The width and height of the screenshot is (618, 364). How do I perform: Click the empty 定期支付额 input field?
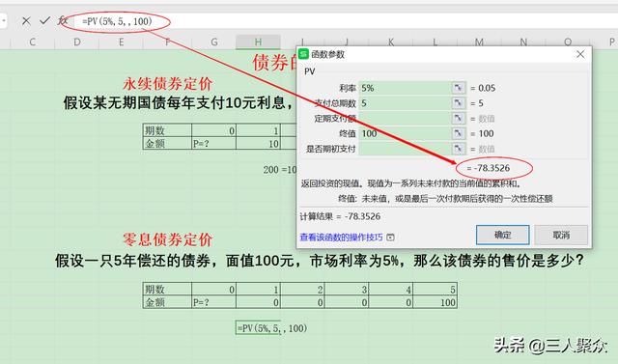tap(405, 118)
